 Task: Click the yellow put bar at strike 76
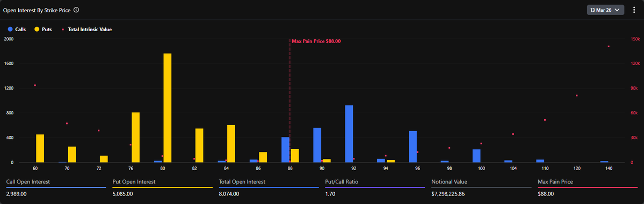tap(135, 137)
